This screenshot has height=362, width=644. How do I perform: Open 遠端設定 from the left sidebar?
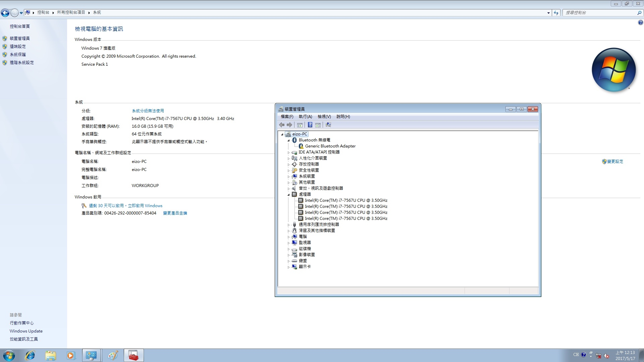pos(17,47)
